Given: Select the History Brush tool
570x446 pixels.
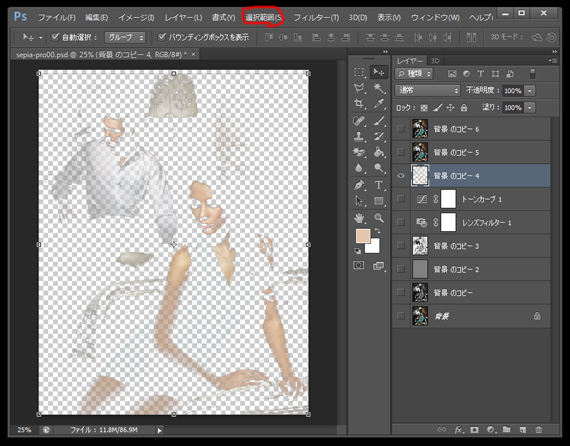Looking at the screenshot, I should (379, 136).
